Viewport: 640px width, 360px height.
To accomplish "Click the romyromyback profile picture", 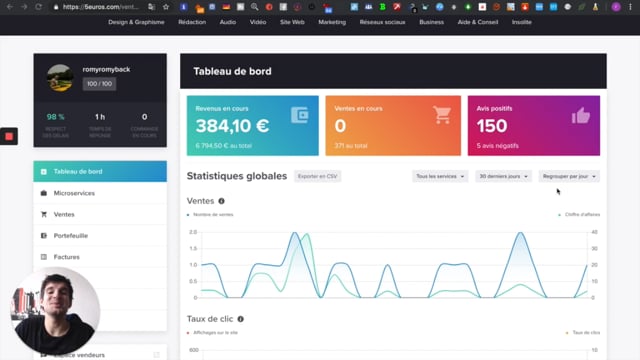I will (x=60, y=78).
